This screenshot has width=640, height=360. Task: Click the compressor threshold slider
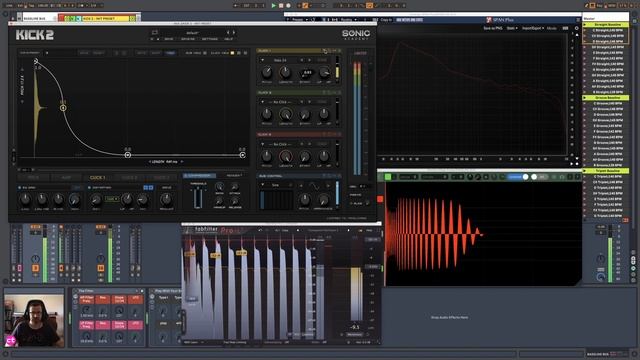tap(198, 198)
